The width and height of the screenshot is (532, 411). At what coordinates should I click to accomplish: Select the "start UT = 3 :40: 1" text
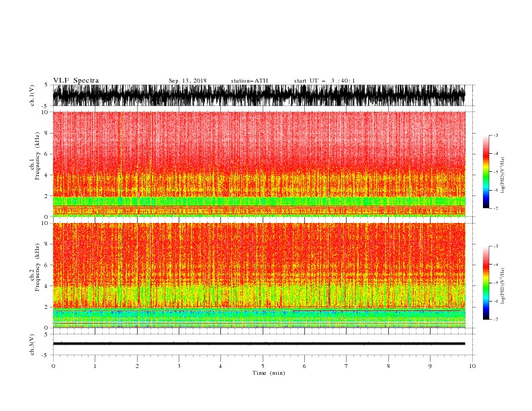coord(324,81)
